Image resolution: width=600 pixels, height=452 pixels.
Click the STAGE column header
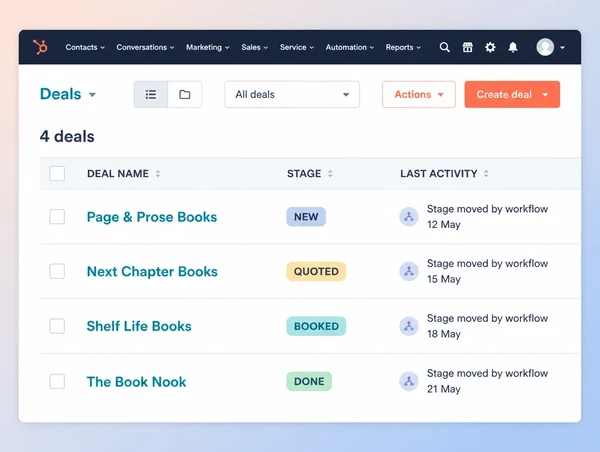(304, 174)
